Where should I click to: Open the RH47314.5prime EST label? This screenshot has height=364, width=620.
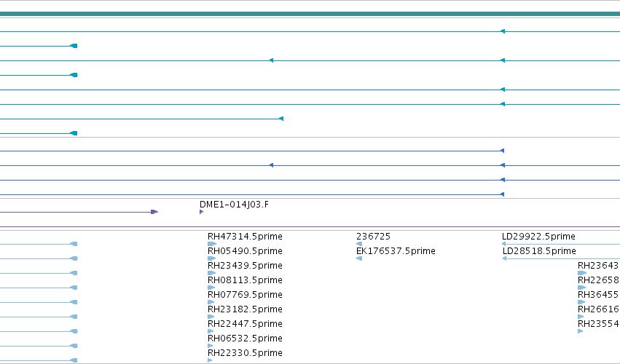[x=245, y=237]
